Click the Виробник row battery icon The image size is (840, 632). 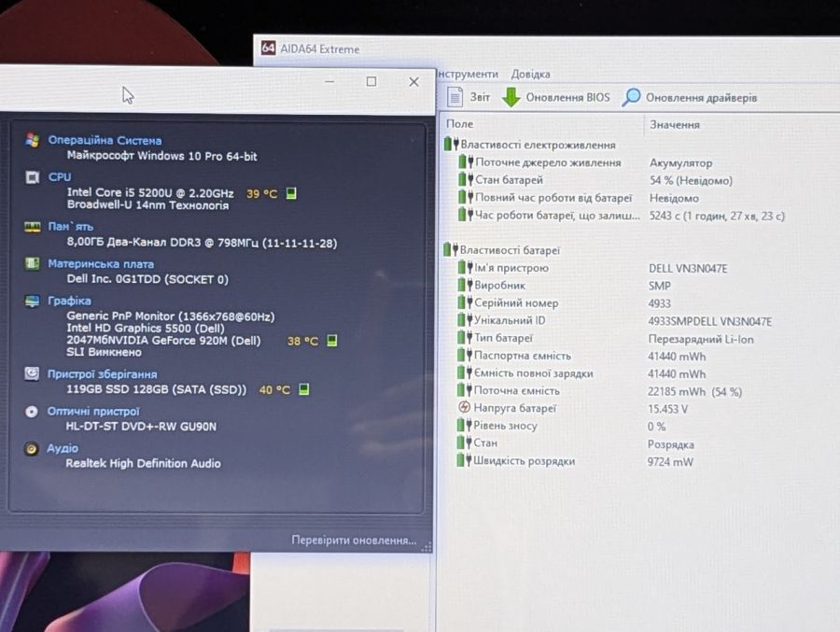(465, 285)
